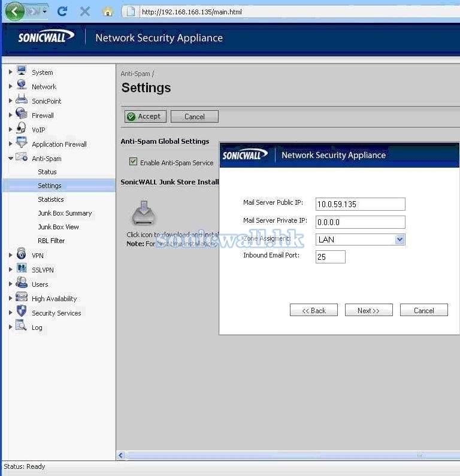Expand the SonicPoint tree node
The image size is (460, 476).
(x=10, y=101)
